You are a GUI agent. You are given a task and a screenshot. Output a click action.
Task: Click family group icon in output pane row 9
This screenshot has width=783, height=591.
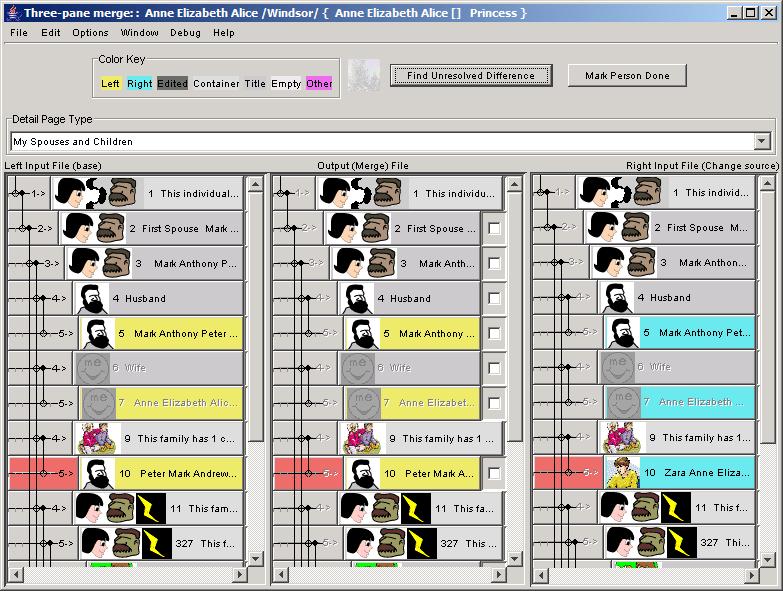(362, 438)
